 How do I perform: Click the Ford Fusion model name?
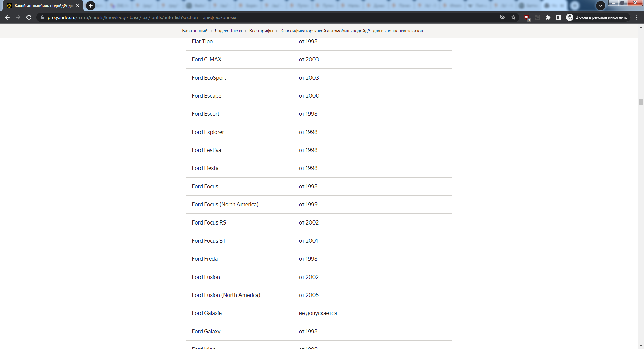(206, 277)
